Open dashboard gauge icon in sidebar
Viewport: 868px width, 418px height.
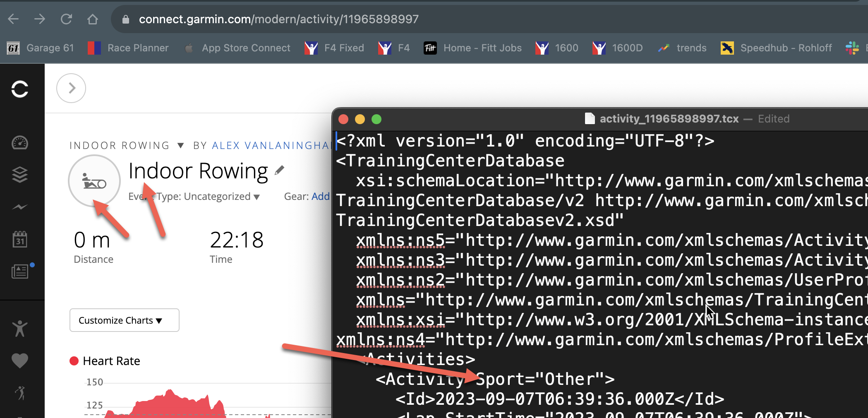(x=20, y=143)
